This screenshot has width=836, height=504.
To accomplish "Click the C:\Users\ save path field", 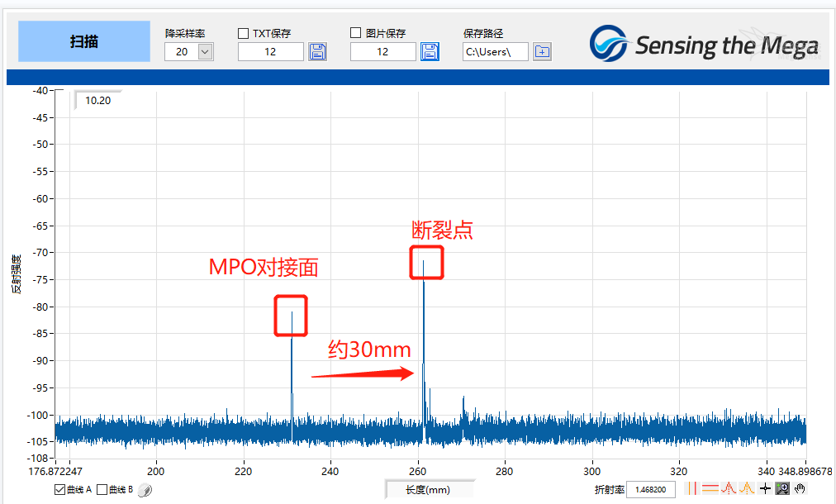I will (496, 52).
